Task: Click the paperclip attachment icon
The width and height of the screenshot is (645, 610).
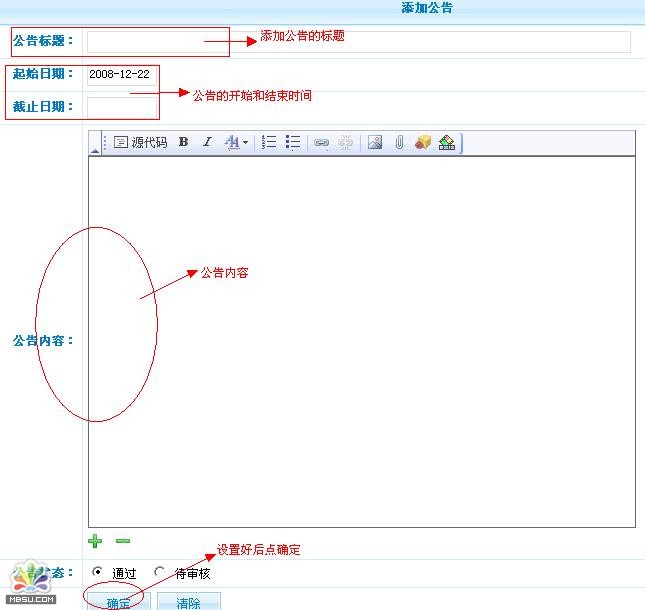Action: tap(398, 143)
